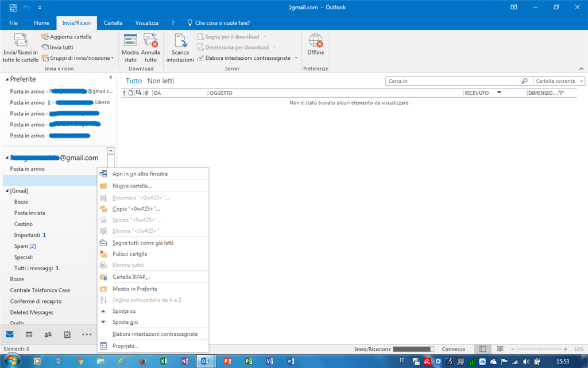Viewport: 588px width, 368px height.
Task: Open Elabora intestazioni contrassegnate ribbon dropdown
Action: point(296,58)
